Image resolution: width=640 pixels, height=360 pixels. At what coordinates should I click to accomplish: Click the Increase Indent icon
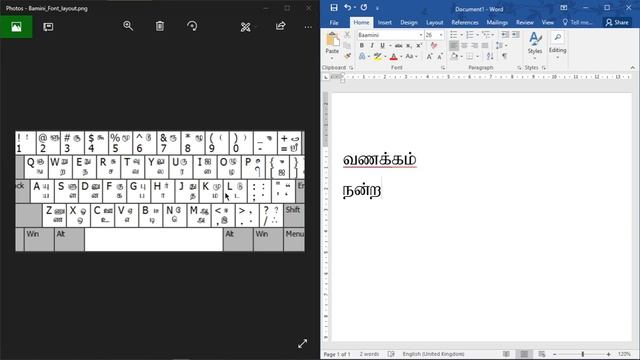click(x=516, y=35)
